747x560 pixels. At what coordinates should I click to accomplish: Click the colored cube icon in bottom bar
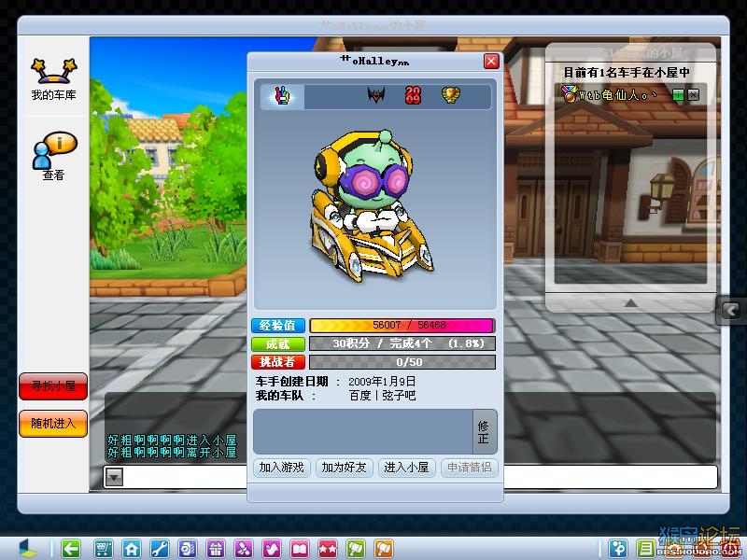(x=28, y=549)
